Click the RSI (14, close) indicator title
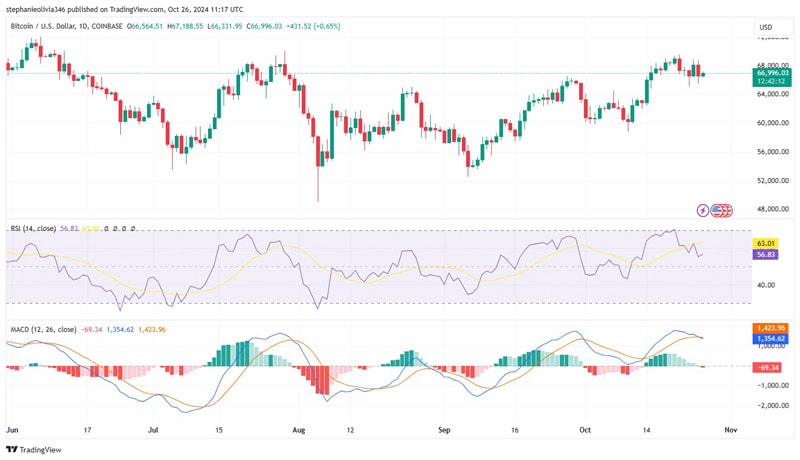Screen dimensions: 800x460 point(33,228)
